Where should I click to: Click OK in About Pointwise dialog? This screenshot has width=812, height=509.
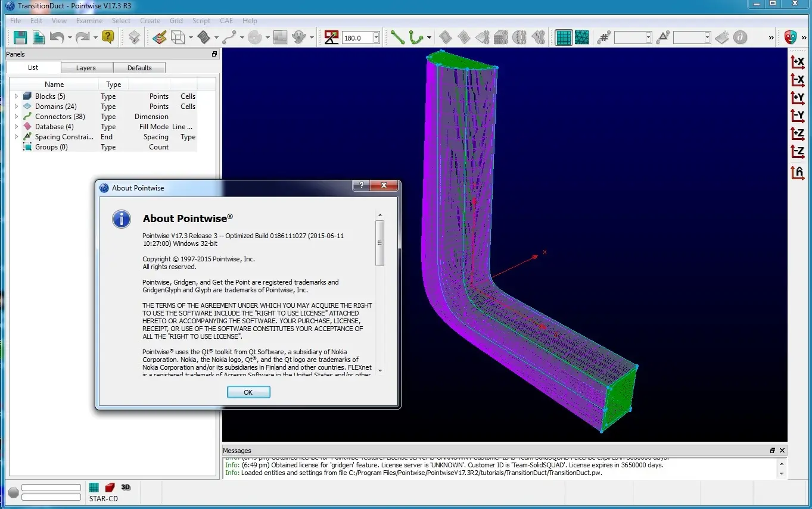coord(248,392)
